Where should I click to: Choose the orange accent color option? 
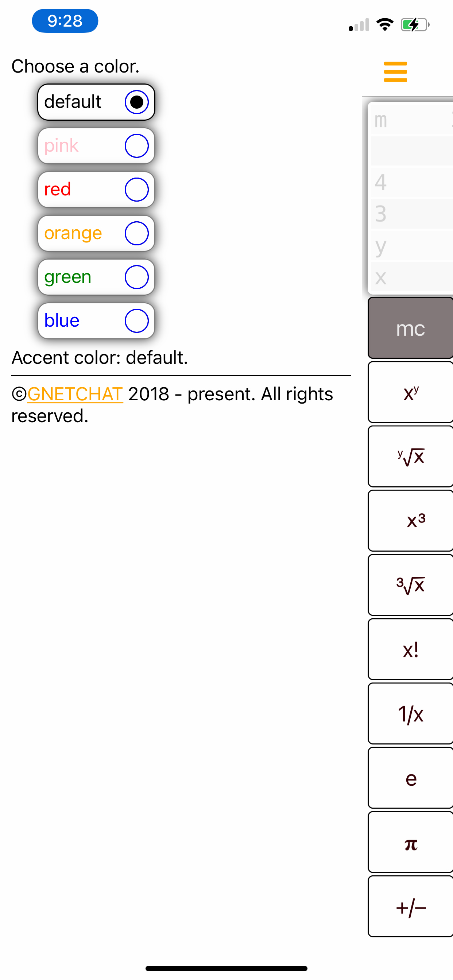(x=96, y=233)
